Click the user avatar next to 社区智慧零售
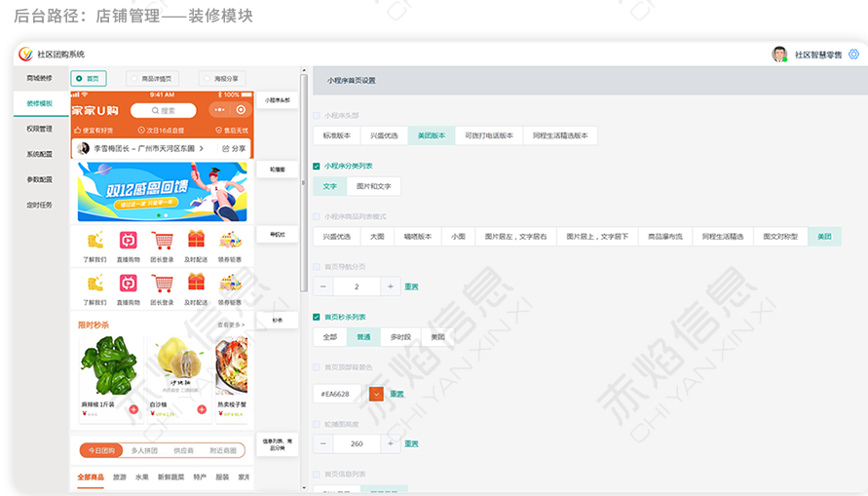868x496 pixels. click(x=779, y=55)
